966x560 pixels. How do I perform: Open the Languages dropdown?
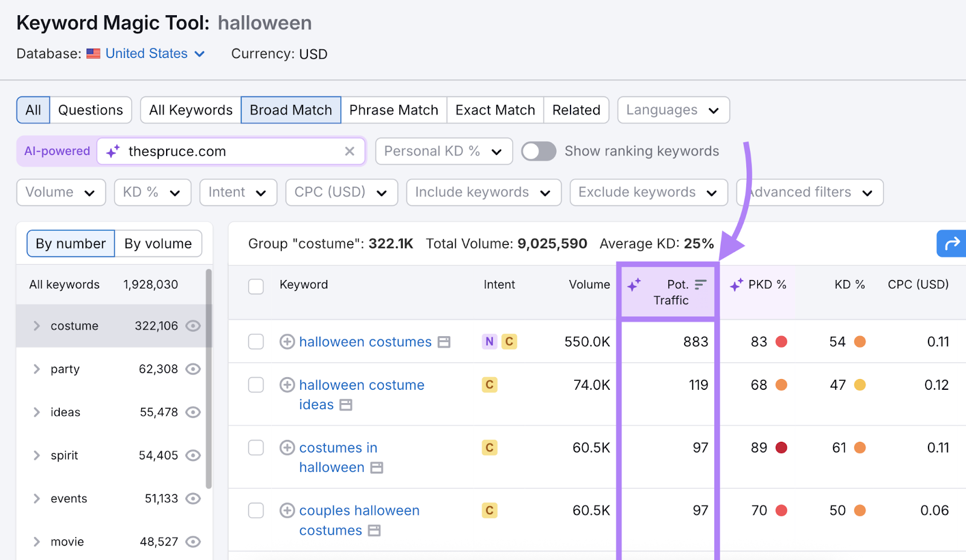point(673,110)
